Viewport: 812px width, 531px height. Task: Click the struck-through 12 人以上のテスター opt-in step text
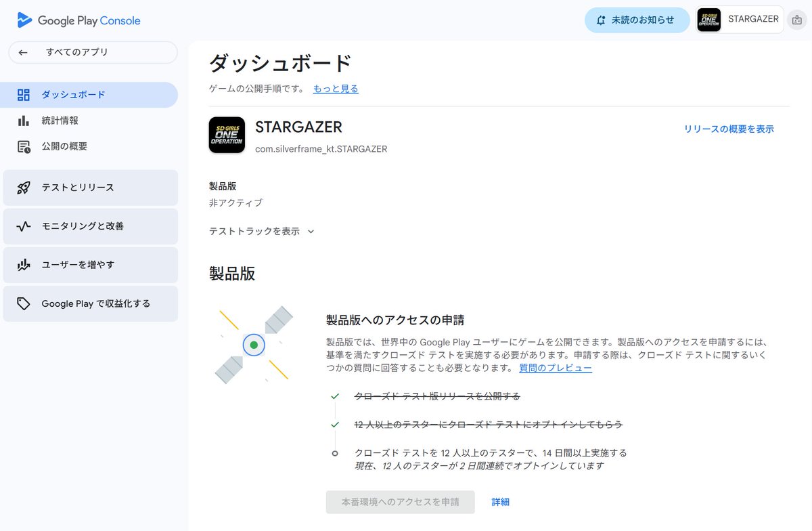(x=489, y=425)
